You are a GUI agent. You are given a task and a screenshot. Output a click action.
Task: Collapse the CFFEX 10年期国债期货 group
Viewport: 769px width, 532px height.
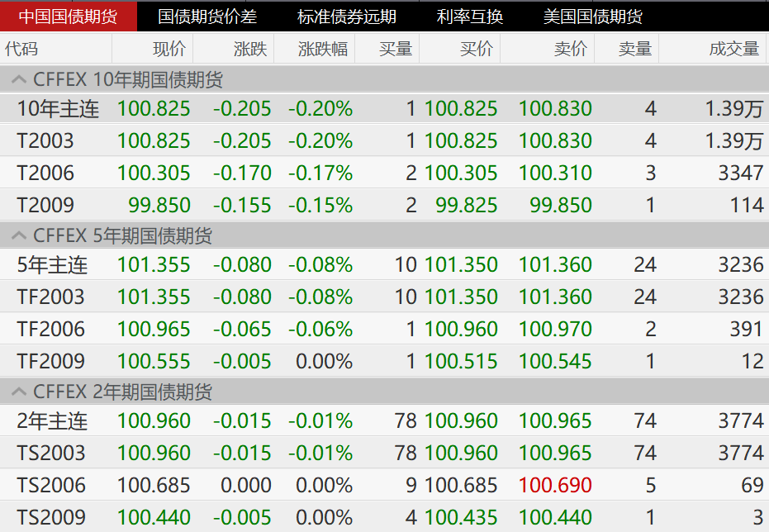click(19, 79)
